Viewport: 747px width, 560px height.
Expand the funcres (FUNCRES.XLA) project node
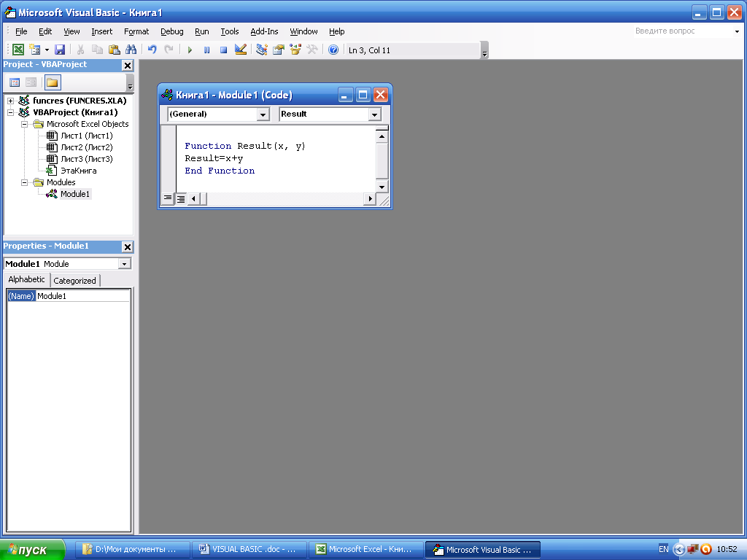point(10,101)
